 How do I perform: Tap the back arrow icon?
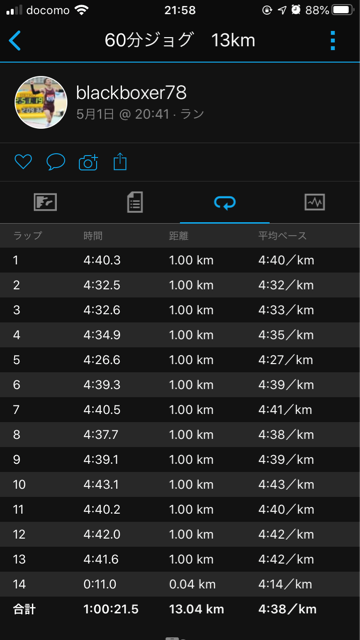click(15, 41)
